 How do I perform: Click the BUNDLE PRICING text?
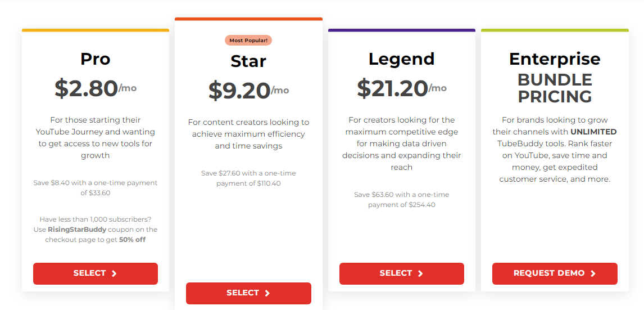(x=555, y=88)
